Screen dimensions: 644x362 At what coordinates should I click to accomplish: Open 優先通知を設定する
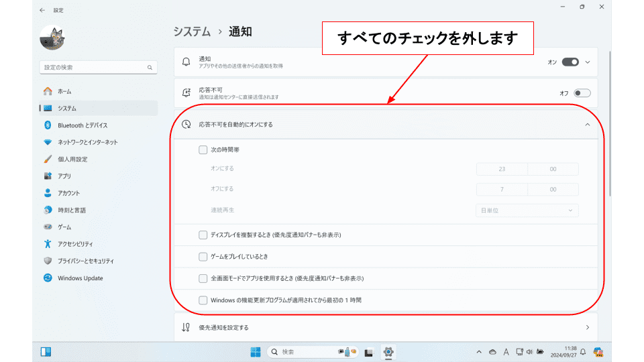tap(385, 327)
